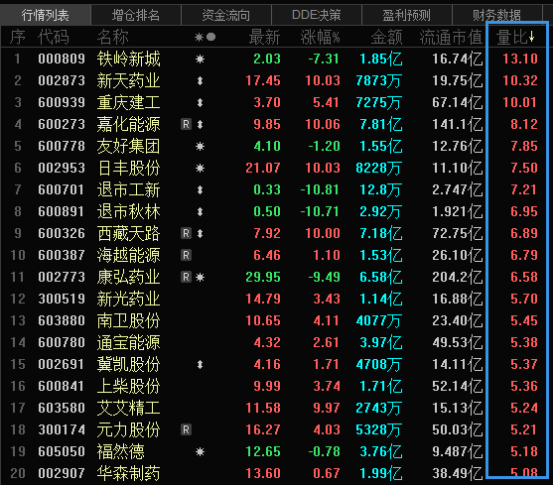Viewport: 553px width, 487px height.
Task: Click the up-down arrow icon on 退市秋林 row
Action: (200, 212)
